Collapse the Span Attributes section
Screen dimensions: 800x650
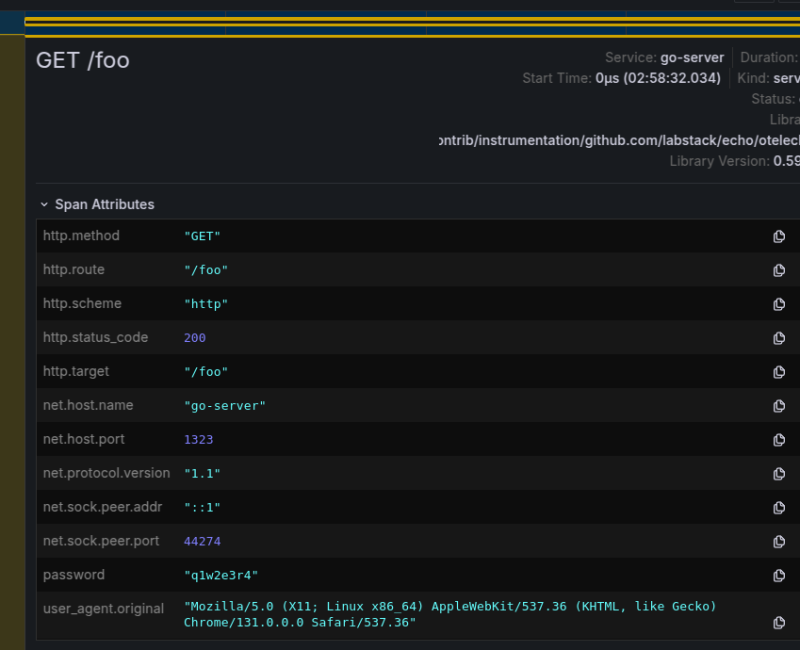click(45, 204)
